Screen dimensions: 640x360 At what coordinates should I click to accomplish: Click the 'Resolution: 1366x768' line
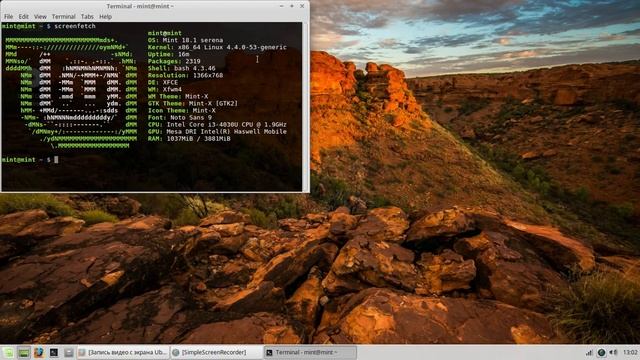point(185,76)
